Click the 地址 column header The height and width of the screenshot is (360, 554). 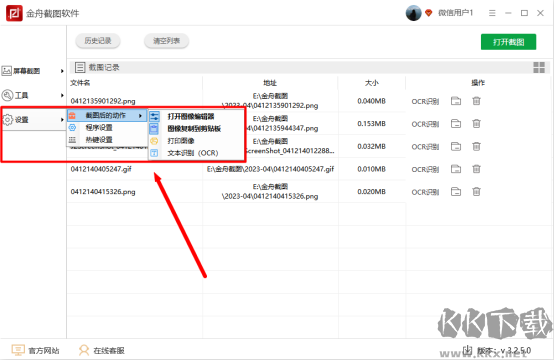click(x=270, y=83)
